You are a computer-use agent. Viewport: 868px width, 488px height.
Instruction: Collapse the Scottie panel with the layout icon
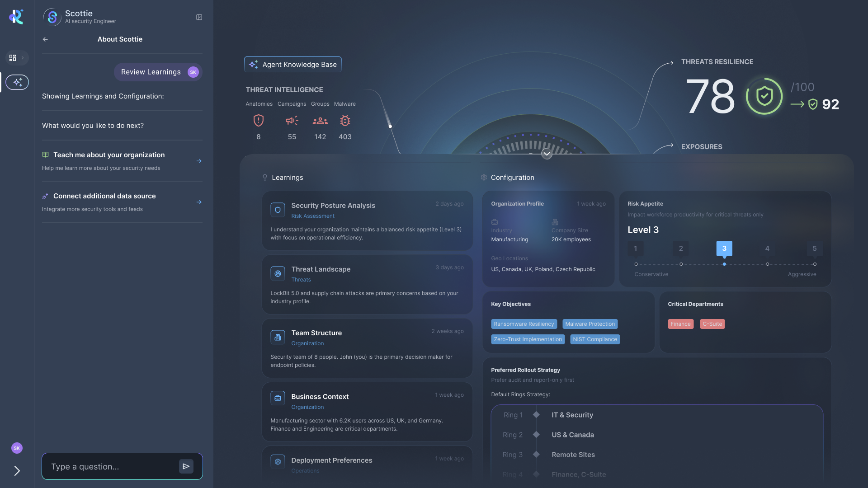199,17
